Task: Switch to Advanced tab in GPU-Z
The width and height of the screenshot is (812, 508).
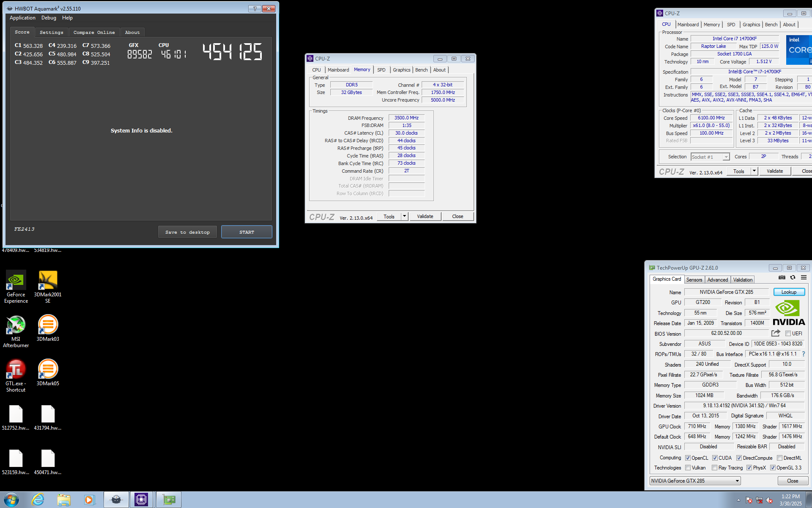Action: click(718, 280)
